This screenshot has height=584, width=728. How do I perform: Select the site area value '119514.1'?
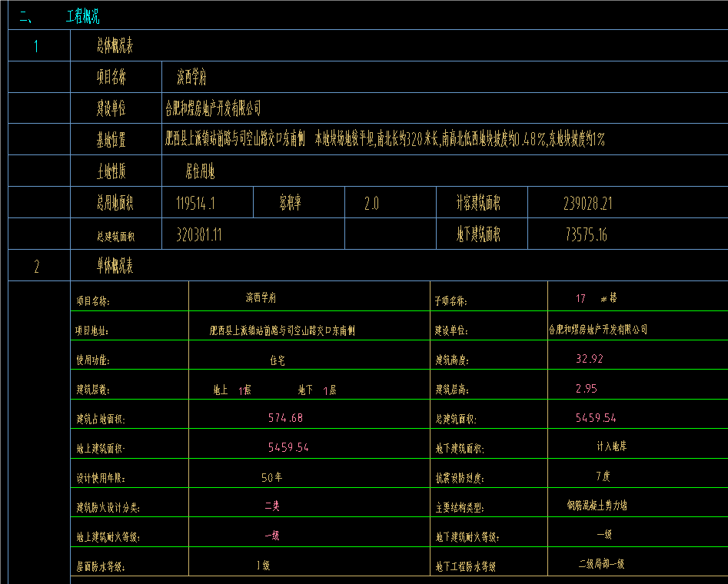pos(195,204)
